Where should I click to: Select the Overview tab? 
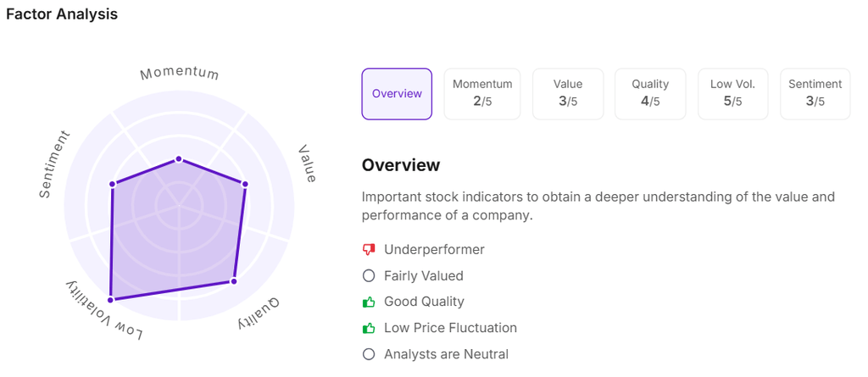[x=397, y=94]
